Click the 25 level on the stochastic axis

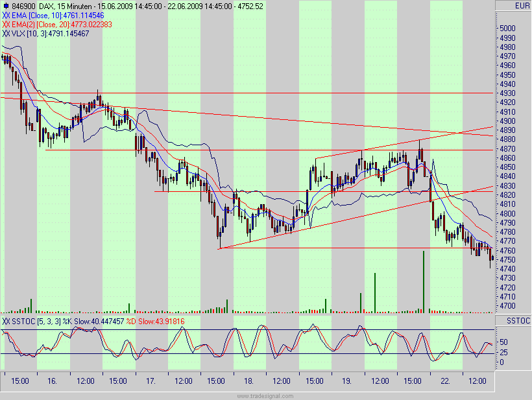pos(504,353)
